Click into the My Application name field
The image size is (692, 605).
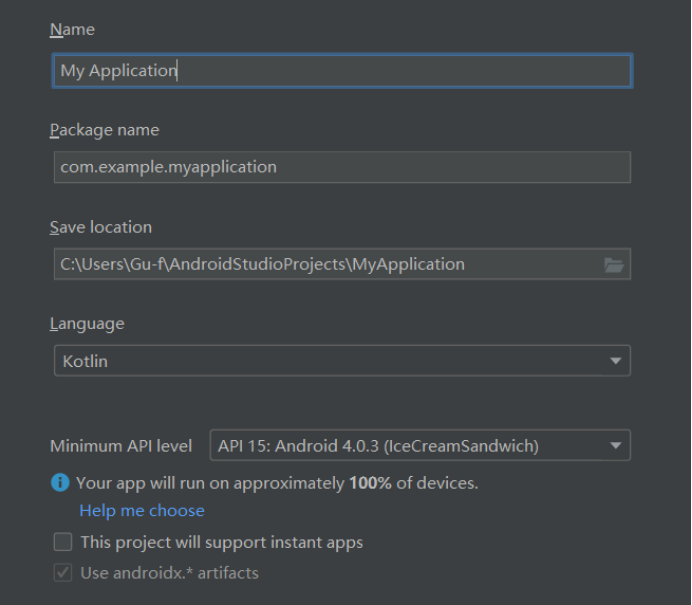[x=340, y=71]
